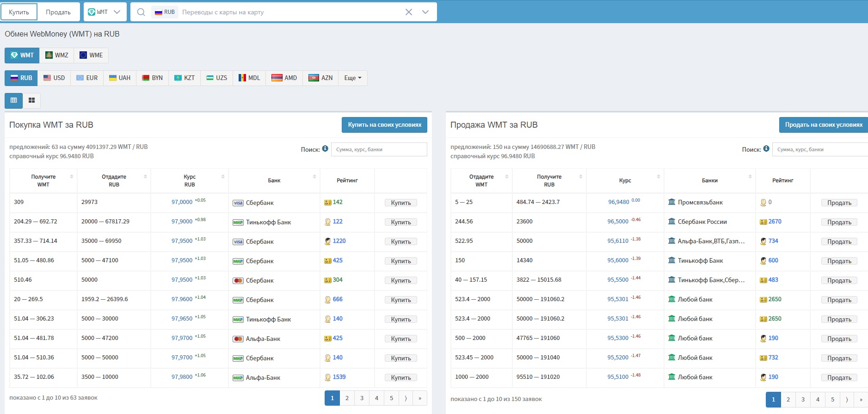Click Продать for the Сбербанк России row
Screen dimensions: 868x414
pyautogui.click(x=839, y=222)
